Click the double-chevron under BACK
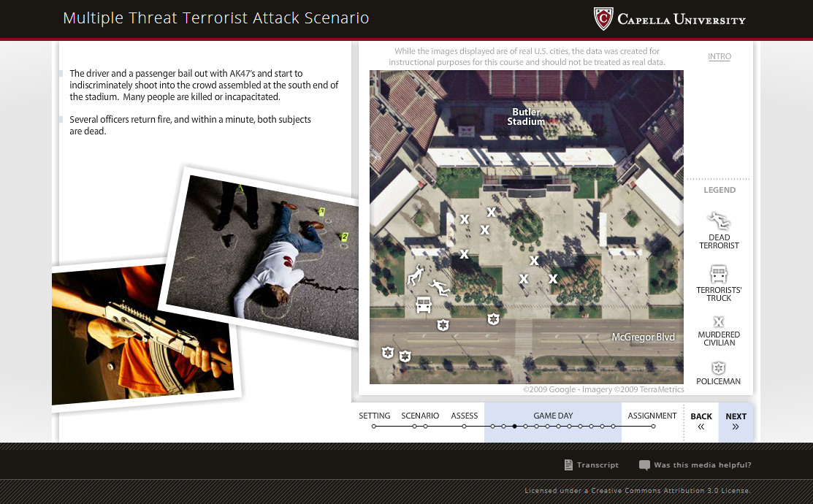The image size is (813, 504). 701,427
